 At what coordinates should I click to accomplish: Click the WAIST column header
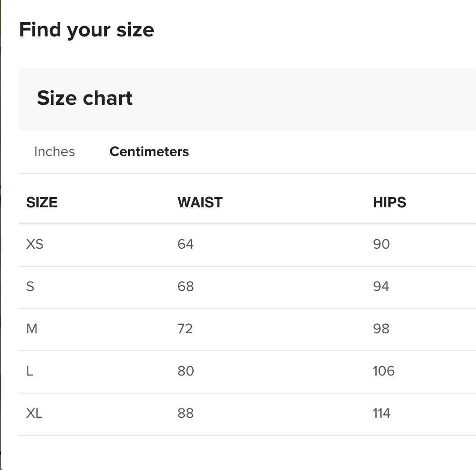coord(200,202)
